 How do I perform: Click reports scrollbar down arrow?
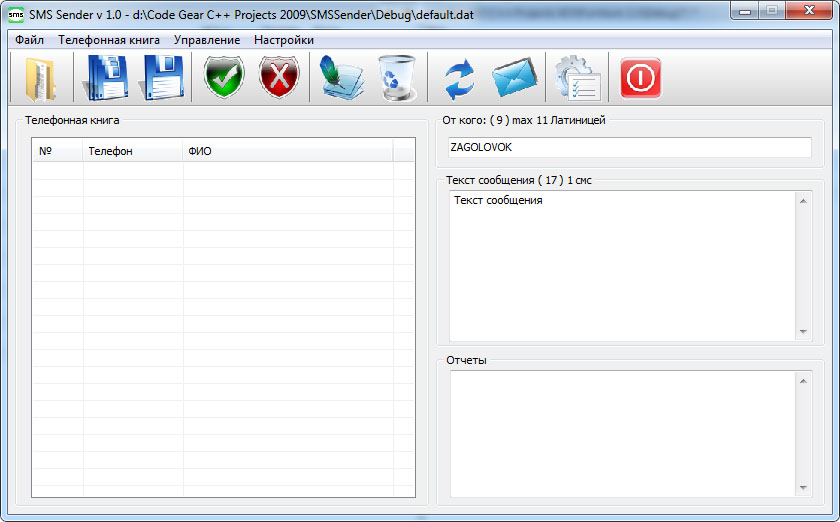tap(803, 488)
